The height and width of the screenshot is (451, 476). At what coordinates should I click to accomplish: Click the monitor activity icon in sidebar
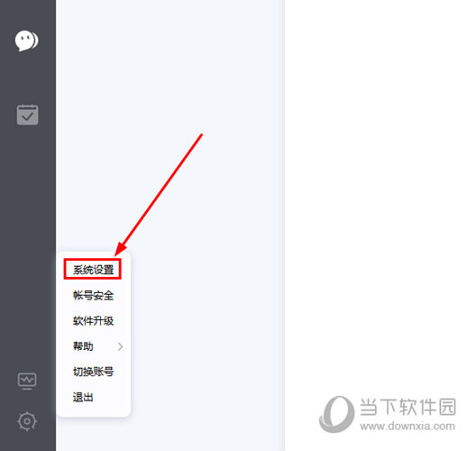[x=27, y=381]
